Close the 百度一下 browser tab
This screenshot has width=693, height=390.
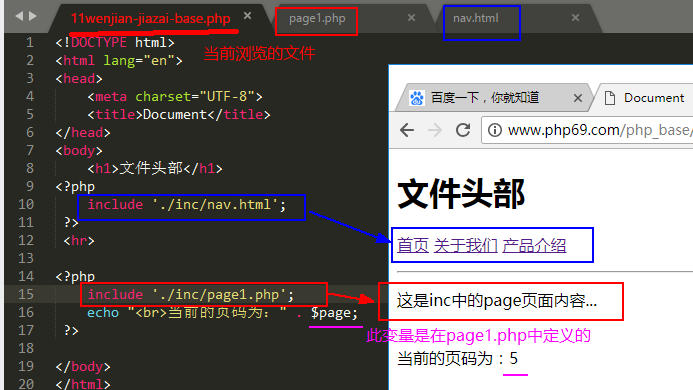(x=578, y=98)
